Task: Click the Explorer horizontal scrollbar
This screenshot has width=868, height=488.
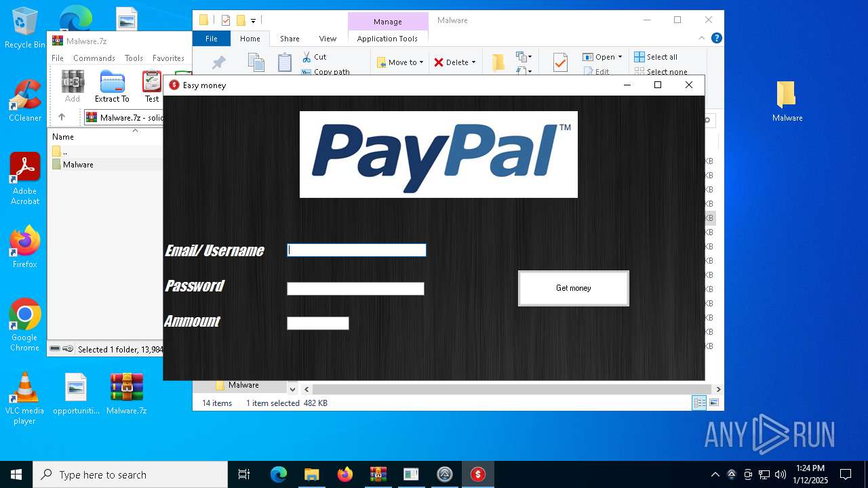Action: (x=512, y=389)
